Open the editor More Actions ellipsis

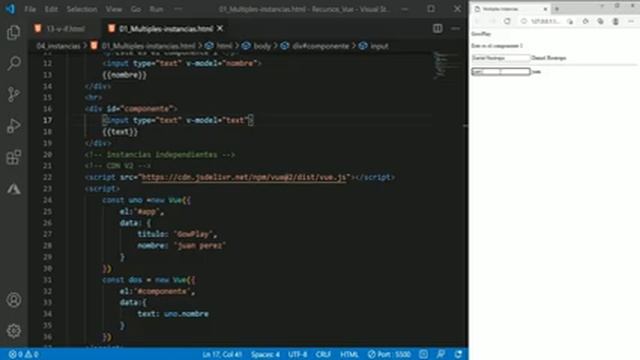click(456, 29)
